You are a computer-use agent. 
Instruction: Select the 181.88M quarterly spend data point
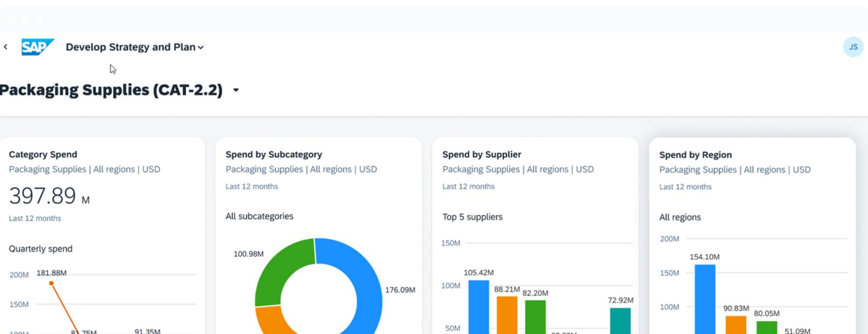point(51,283)
